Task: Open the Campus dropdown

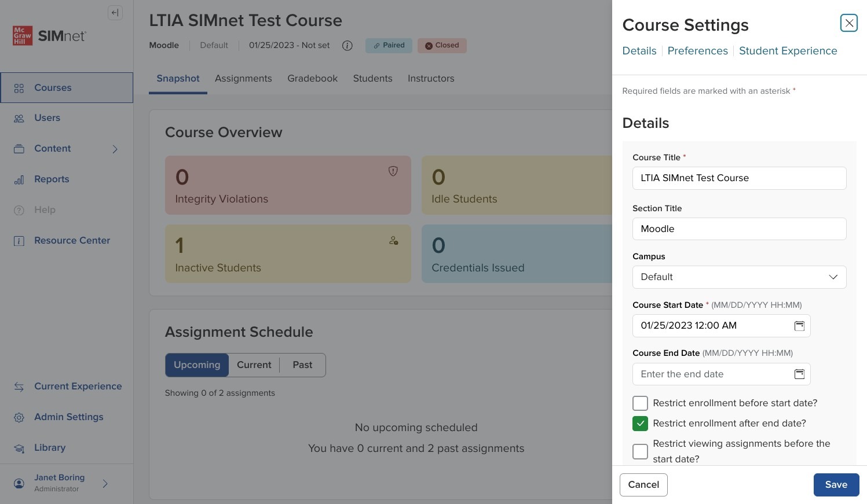Action: [x=739, y=277]
